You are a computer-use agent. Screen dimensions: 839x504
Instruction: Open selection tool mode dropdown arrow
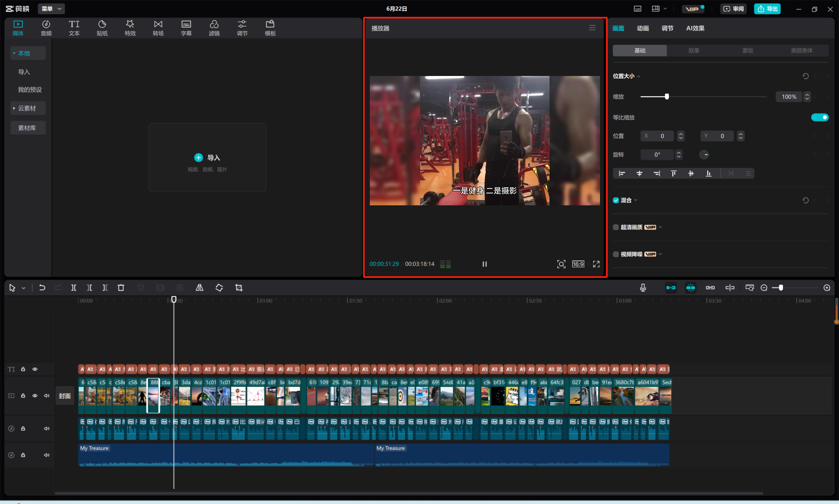coord(24,288)
